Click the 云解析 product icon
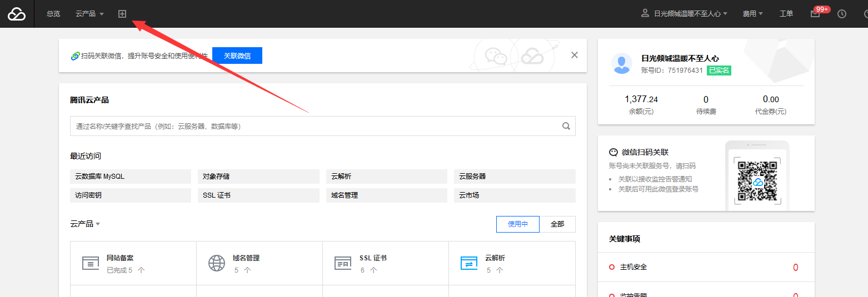The image size is (868, 297). [x=469, y=263]
